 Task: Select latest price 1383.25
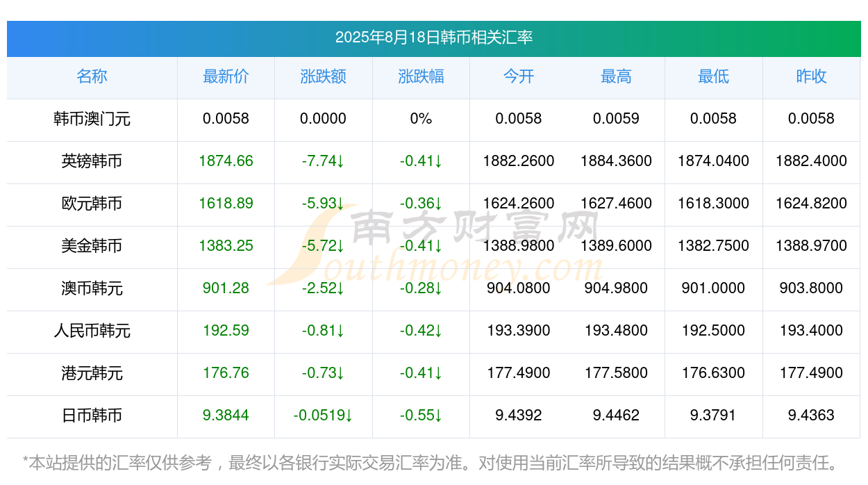(x=226, y=246)
